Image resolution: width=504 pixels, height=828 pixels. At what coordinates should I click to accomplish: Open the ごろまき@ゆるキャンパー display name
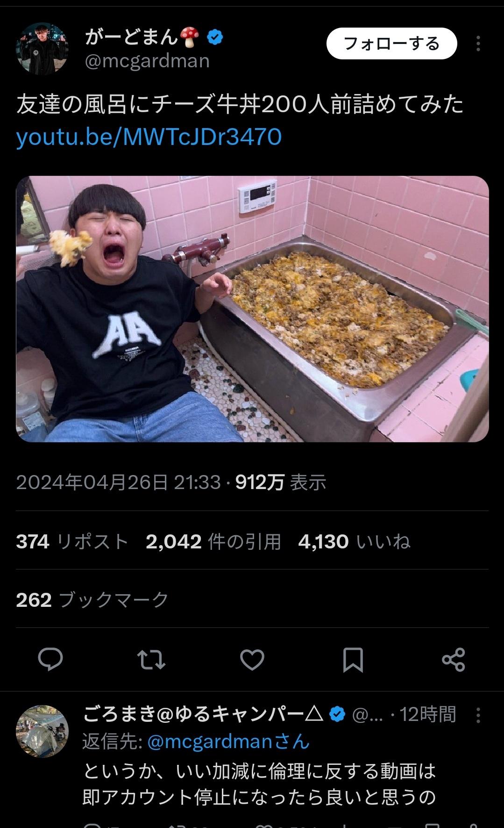203,714
